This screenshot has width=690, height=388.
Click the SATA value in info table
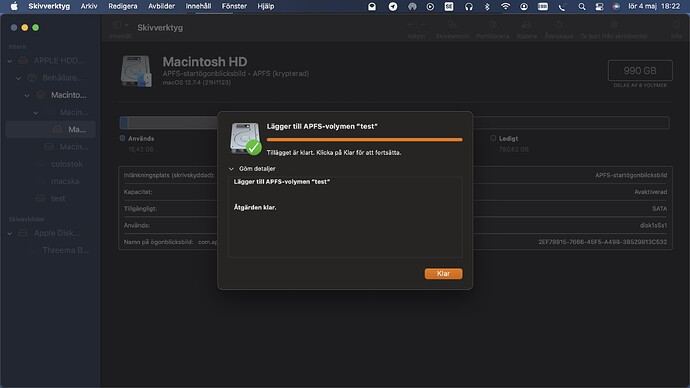pos(660,209)
